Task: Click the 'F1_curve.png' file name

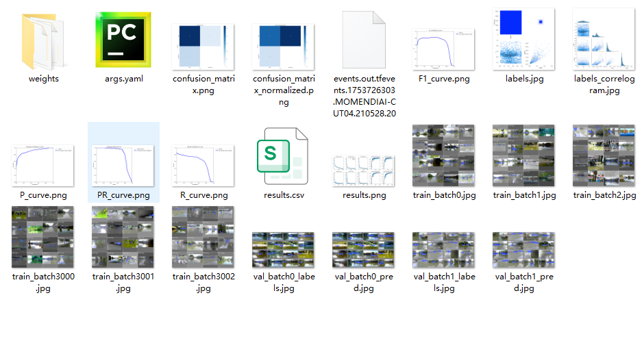Action: click(x=444, y=79)
